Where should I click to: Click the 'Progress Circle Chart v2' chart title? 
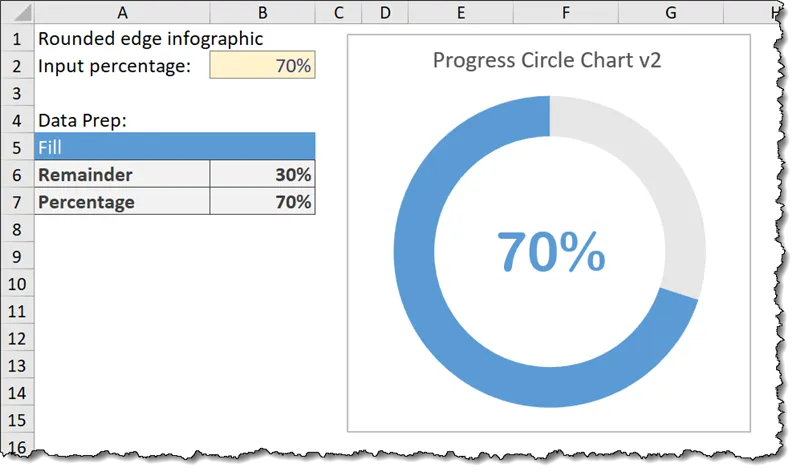click(547, 60)
